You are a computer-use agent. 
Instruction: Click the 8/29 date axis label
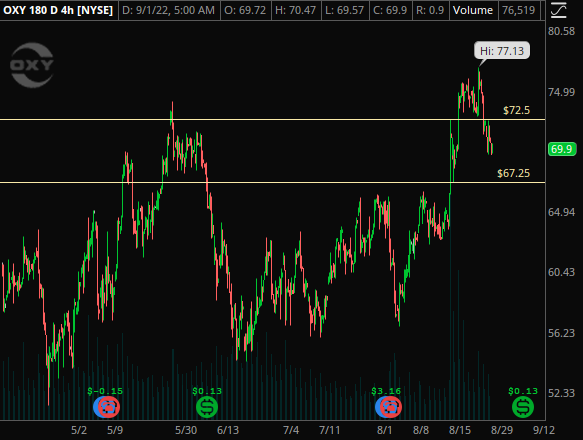(x=502, y=430)
